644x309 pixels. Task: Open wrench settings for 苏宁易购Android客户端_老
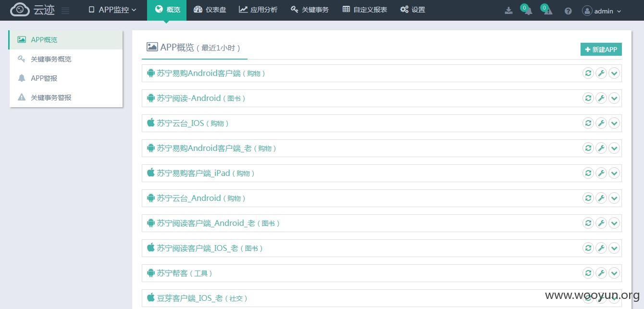tap(601, 148)
